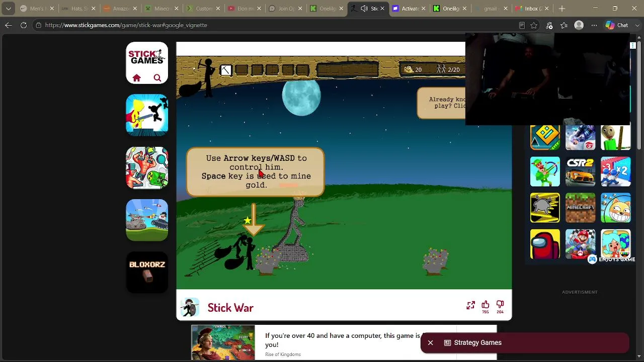Give the game a thumbs up
644x362 pixels.
point(486,305)
